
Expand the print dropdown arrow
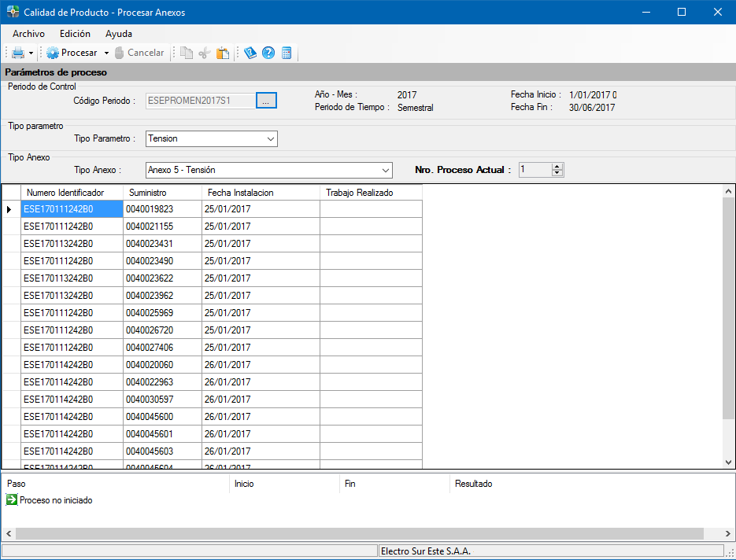coord(31,53)
